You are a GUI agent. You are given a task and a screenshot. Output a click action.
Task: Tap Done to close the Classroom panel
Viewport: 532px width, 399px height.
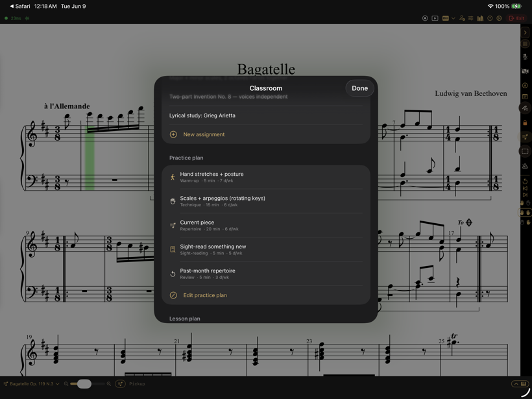click(x=359, y=88)
